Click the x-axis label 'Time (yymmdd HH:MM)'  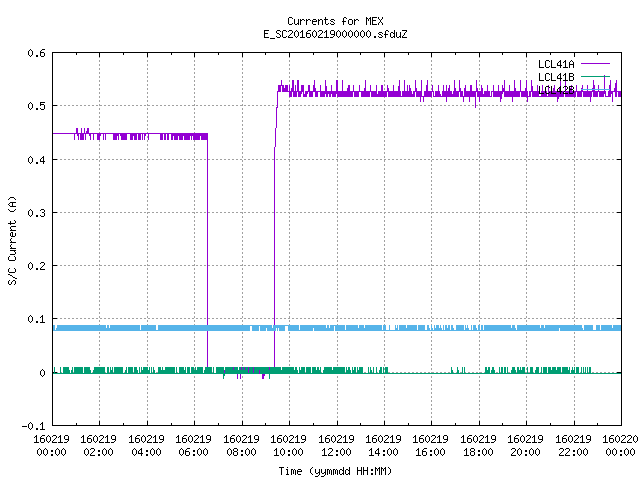(335, 471)
